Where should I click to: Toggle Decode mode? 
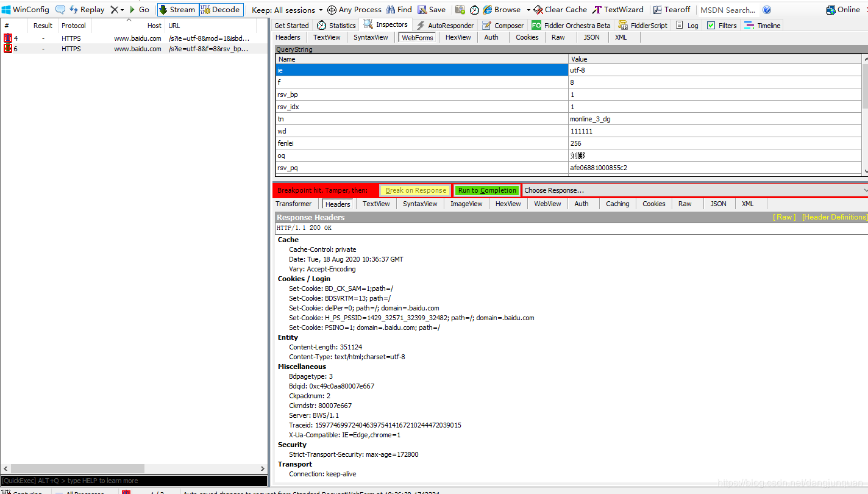221,10
